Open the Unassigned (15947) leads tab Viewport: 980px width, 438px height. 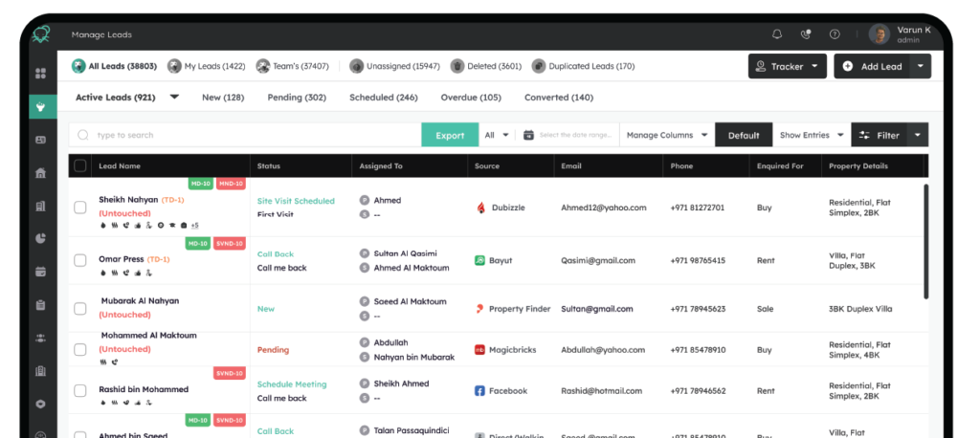[393, 67]
